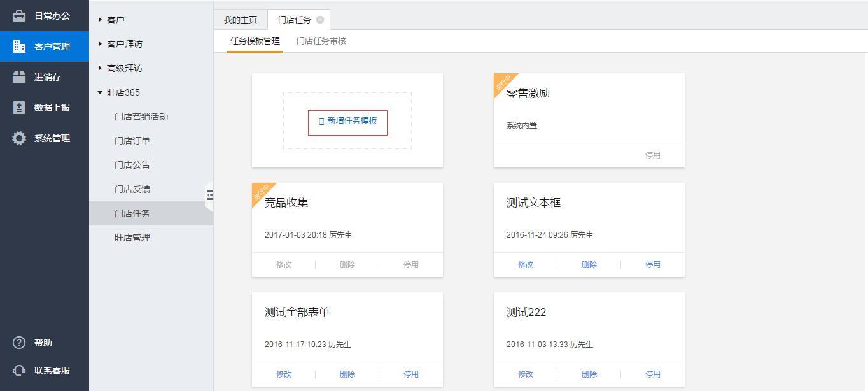
Task: Click the briefcase icon for 日常办公
Action: pyautogui.click(x=19, y=16)
